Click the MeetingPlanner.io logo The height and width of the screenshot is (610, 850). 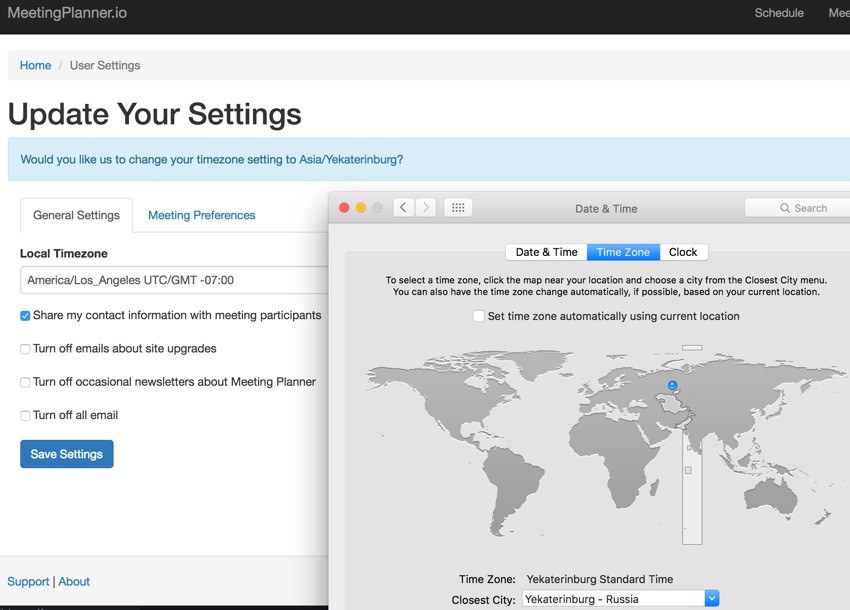click(67, 13)
